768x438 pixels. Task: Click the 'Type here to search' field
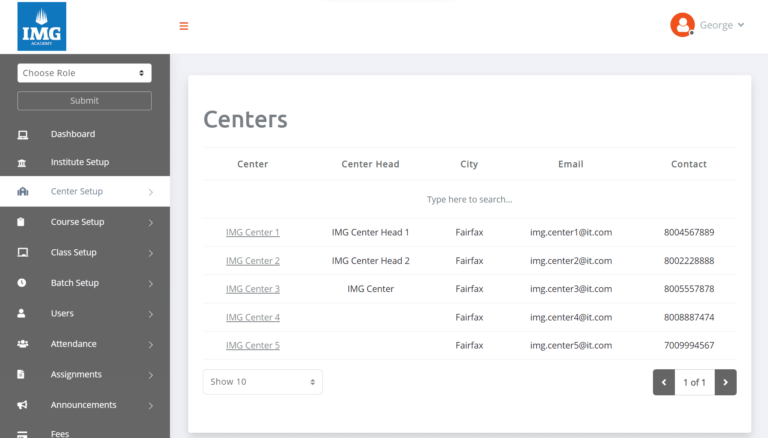(469, 200)
